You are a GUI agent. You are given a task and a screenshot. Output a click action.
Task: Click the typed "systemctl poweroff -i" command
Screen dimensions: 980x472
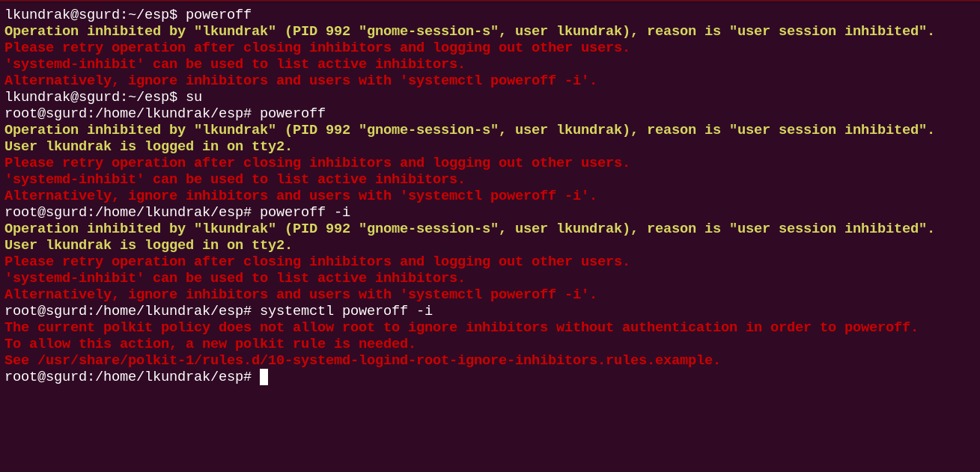(x=346, y=311)
